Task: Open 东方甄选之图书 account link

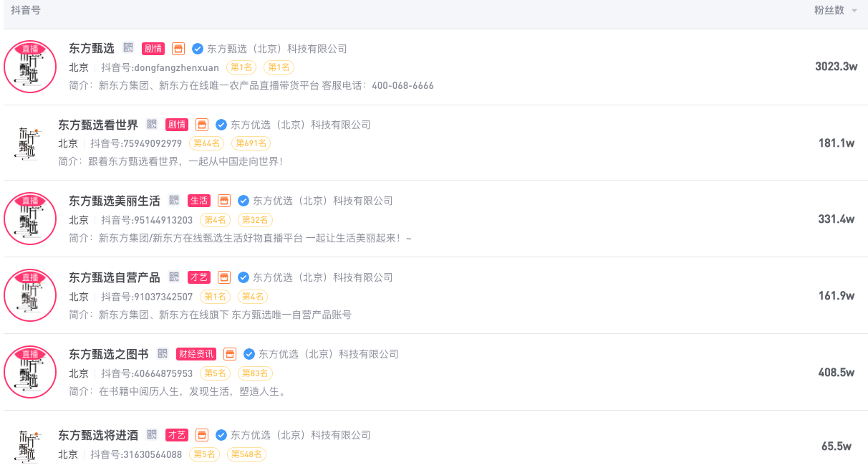Action: 109,354
